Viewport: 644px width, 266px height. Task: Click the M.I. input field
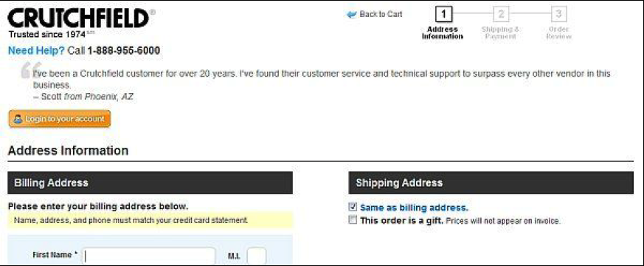click(257, 256)
